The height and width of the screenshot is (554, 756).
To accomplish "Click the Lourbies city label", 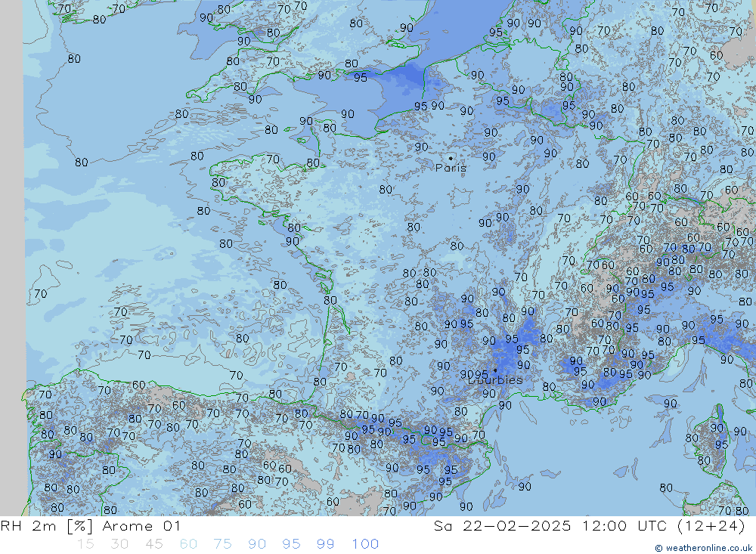I will click(496, 380).
